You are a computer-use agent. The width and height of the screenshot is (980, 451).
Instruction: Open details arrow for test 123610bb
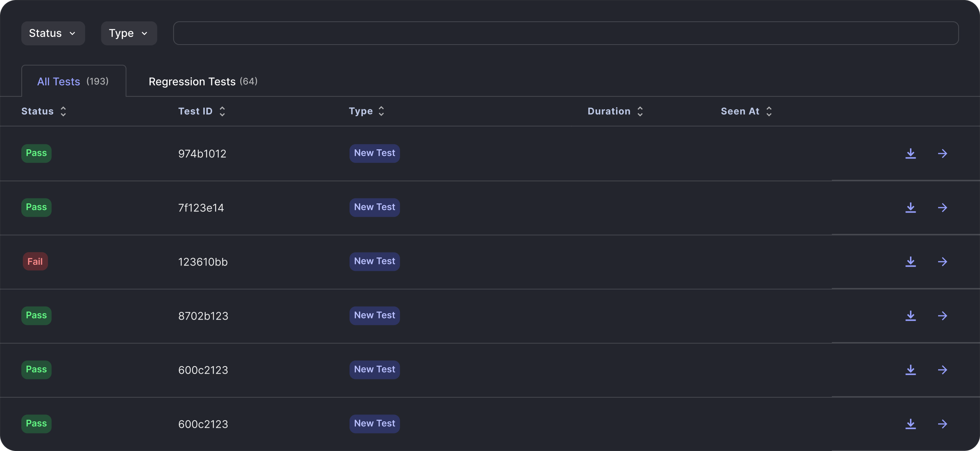(942, 262)
